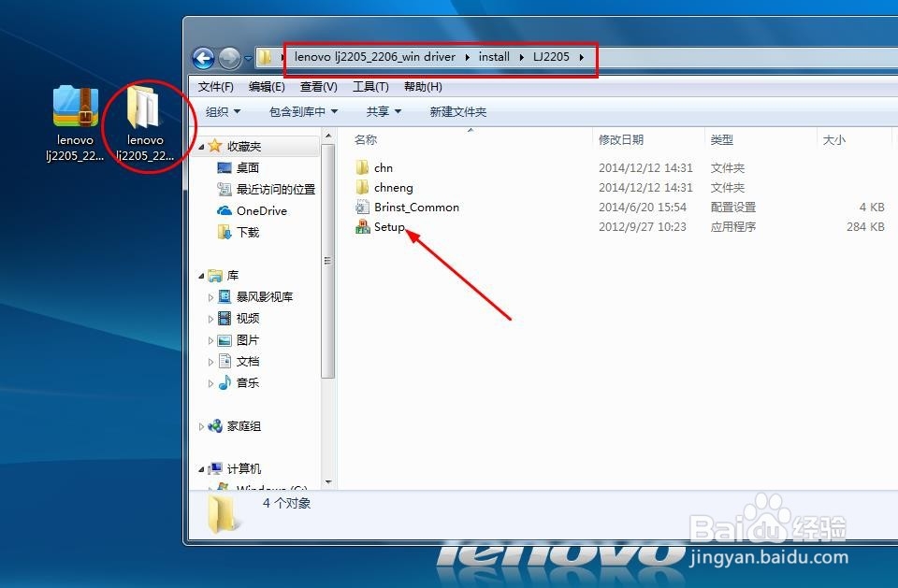Image resolution: width=898 pixels, height=588 pixels.
Task: Expand the 计算机 tree node
Action: pos(202,468)
